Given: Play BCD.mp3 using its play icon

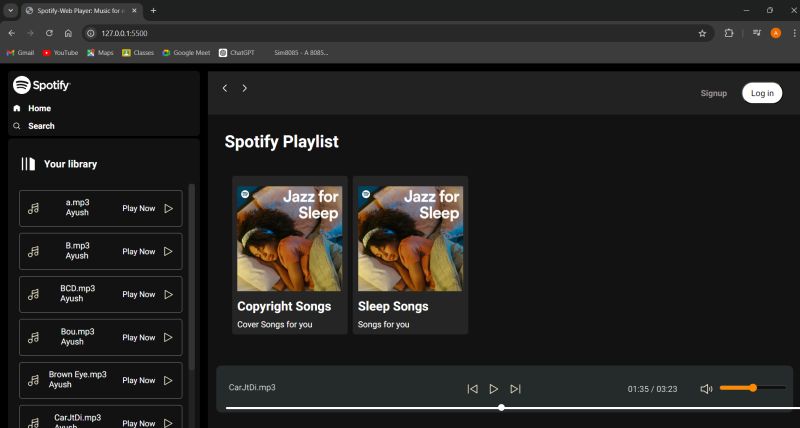Looking at the screenshot, I should (x=168, y=294).
